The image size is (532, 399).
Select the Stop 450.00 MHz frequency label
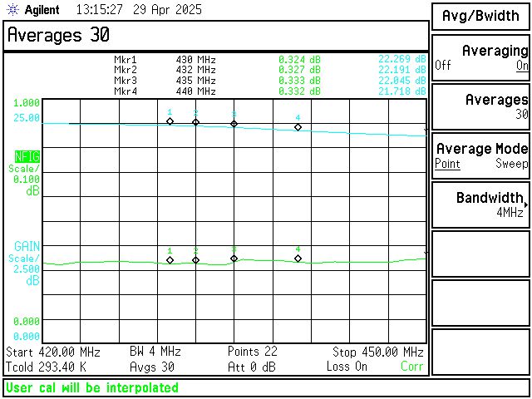coord(378,352)
